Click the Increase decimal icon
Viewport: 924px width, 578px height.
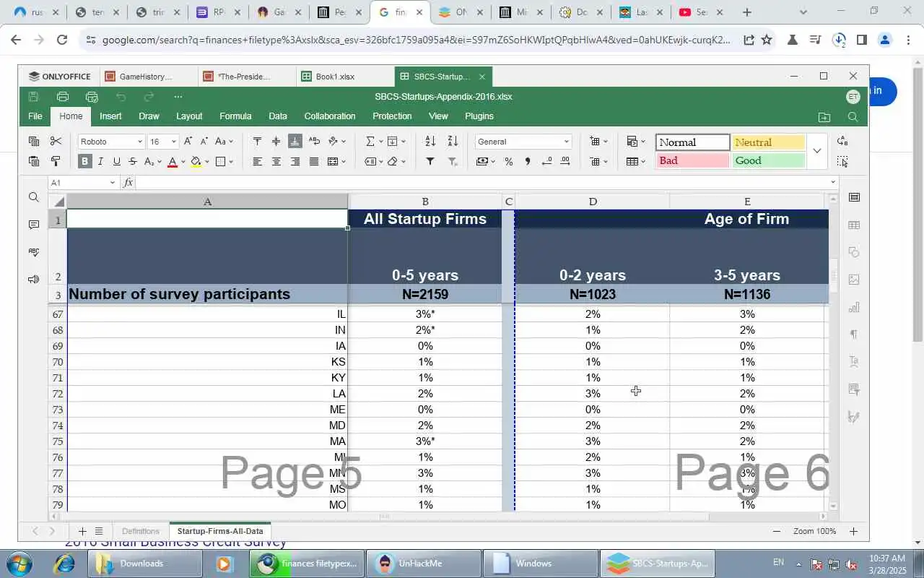[x=565, y=161]
